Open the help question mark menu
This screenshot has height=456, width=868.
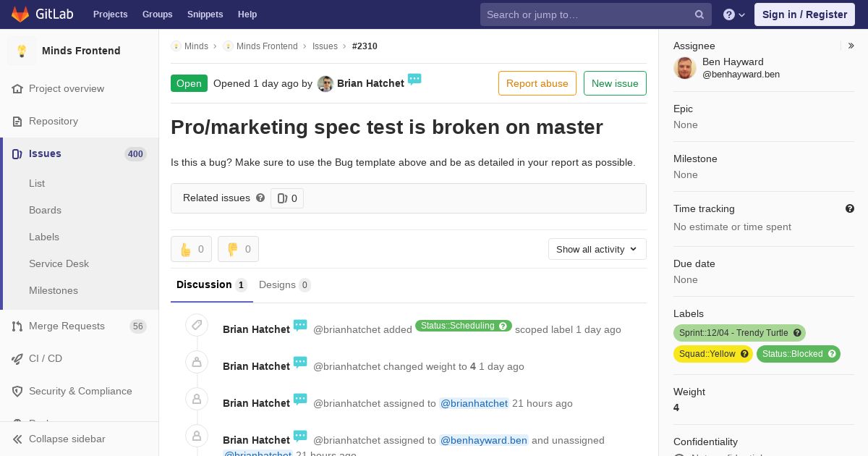pos(734,14)
